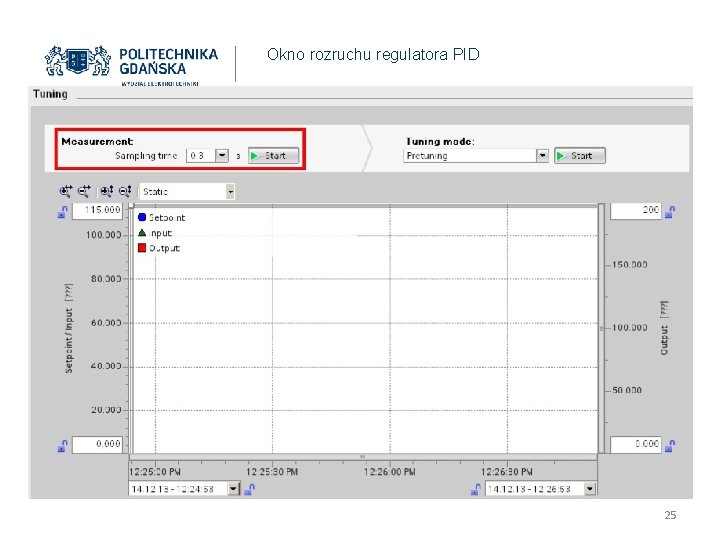The image size is (720, 540).
Task: Click the red Output legend square
Action: point(142,248)
